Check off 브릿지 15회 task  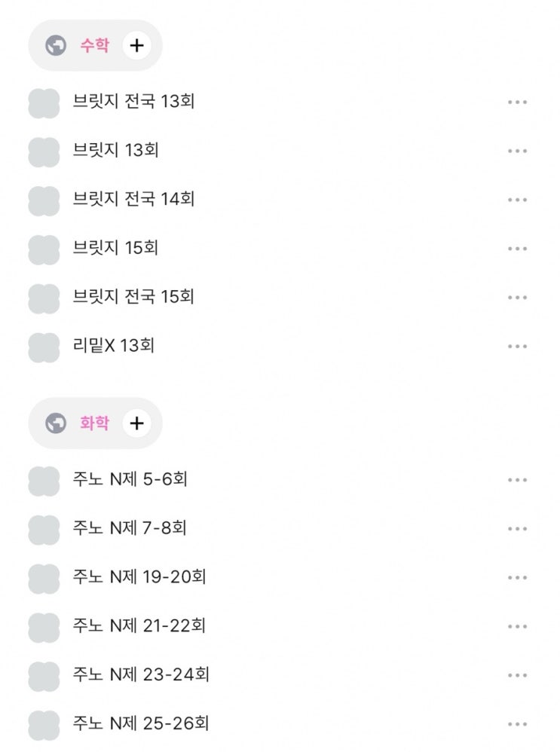coord(44,249)
